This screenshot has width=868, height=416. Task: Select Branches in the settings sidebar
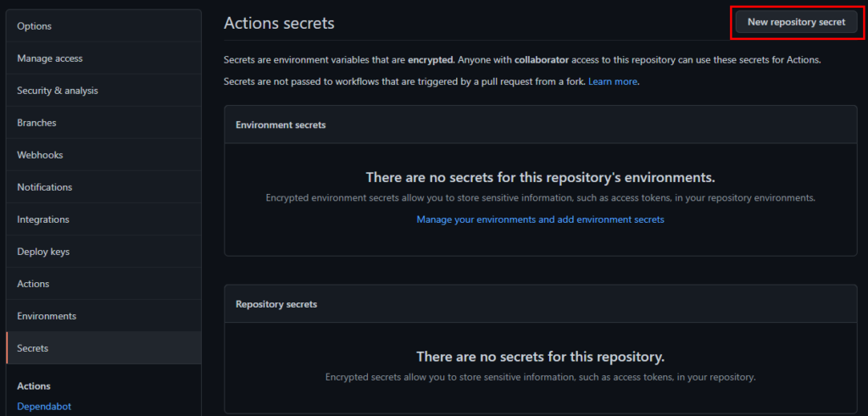click(x=36, y=123)
